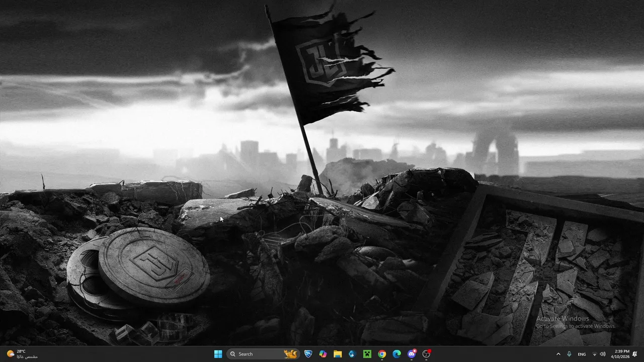Open Microsoft Edge from the taskbar
Viewport: 644px width, 362px height.
pyautogui.click(x=396, y=354)
